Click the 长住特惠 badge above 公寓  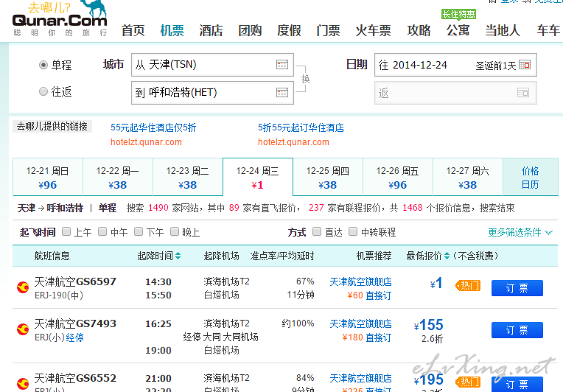[x=458, y=14]
